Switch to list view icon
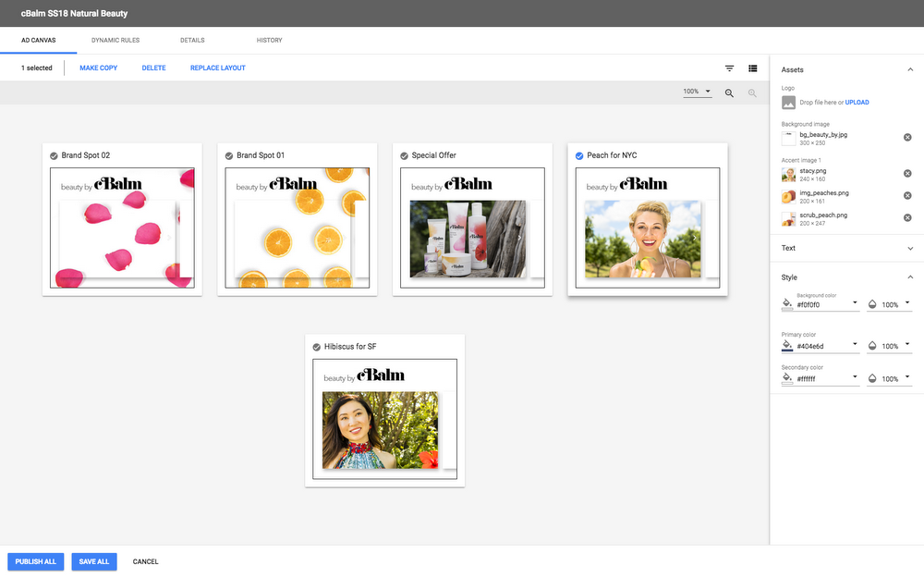924x578 pixels. point(753,68)
